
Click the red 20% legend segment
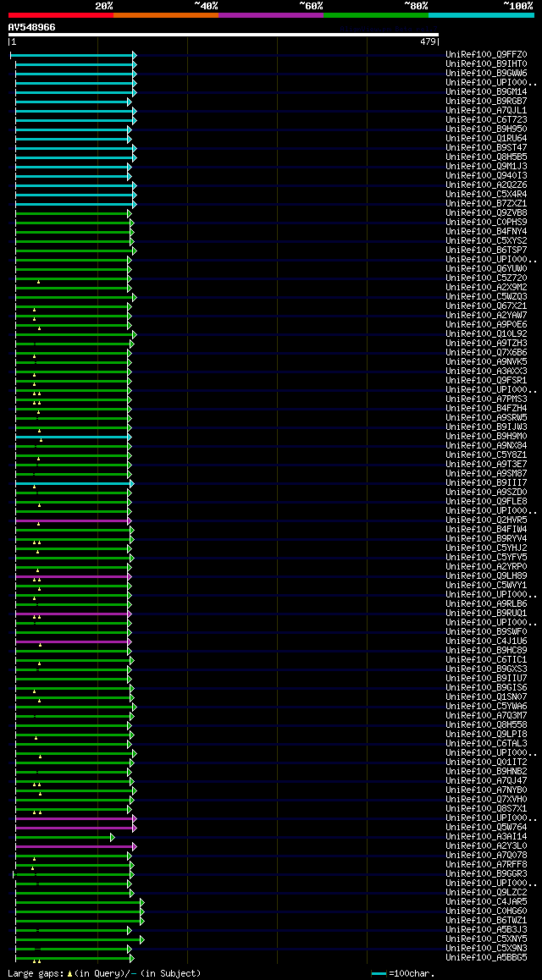(x=61, y=14)
